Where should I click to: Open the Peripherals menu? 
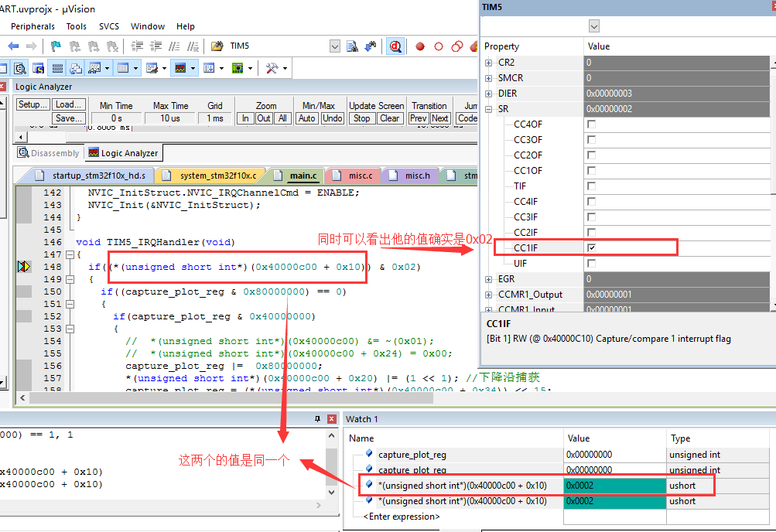tap(32, 26)
